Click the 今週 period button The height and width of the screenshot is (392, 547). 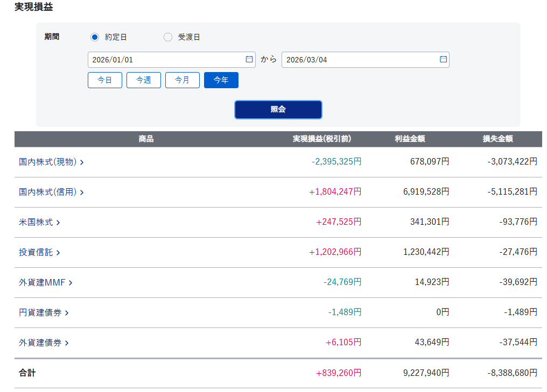(143, 80)
